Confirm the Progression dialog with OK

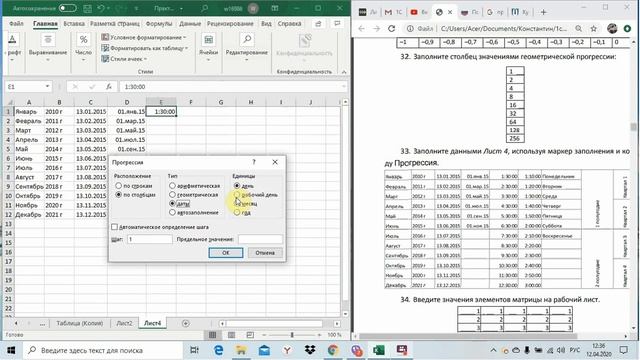[x=226, y=253]
